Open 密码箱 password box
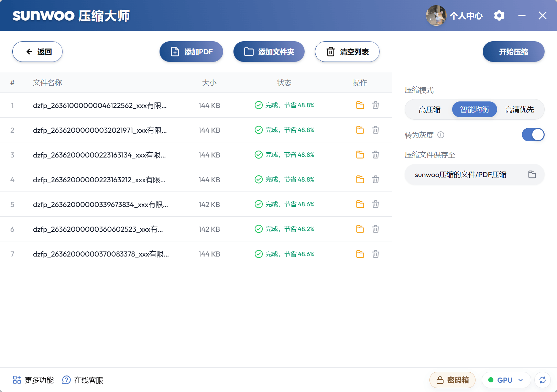 pos(452,380)
